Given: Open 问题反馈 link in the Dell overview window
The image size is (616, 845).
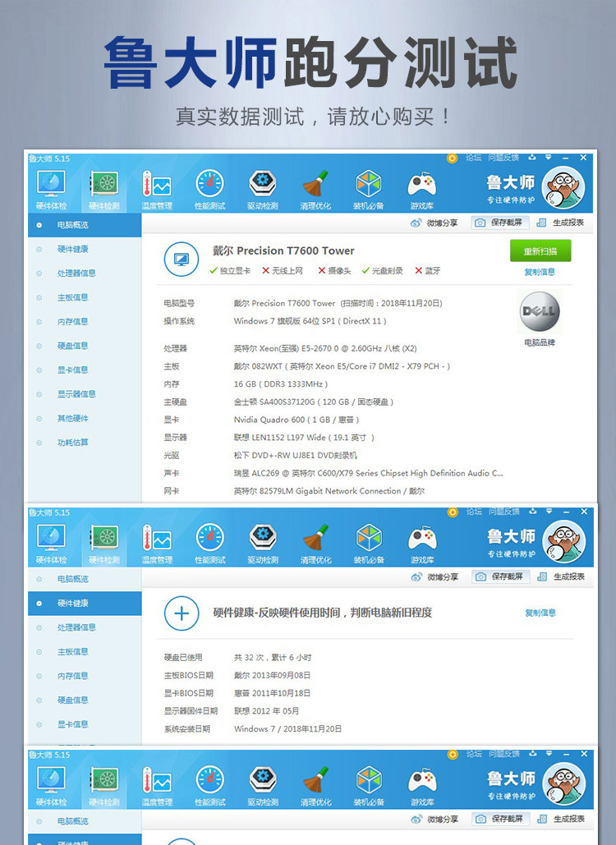Looking at the screenshot, I should (503, 158).
